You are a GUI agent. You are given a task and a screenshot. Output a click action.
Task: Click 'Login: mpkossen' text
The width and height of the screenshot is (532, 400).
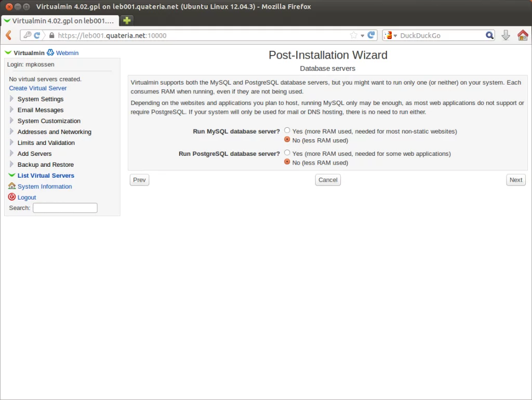[x=31, y=64]
